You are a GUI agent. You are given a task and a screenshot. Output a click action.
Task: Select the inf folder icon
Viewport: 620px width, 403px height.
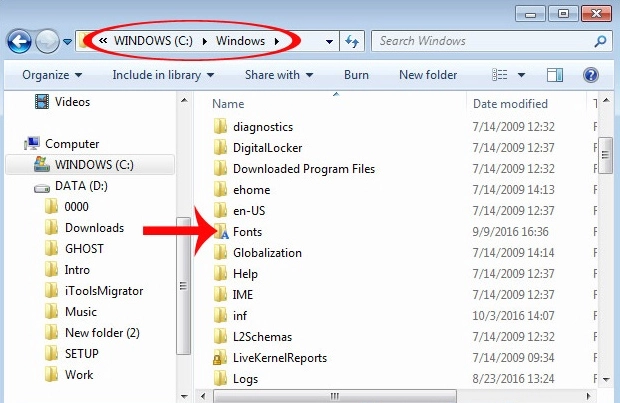click(x=220, y=315)
